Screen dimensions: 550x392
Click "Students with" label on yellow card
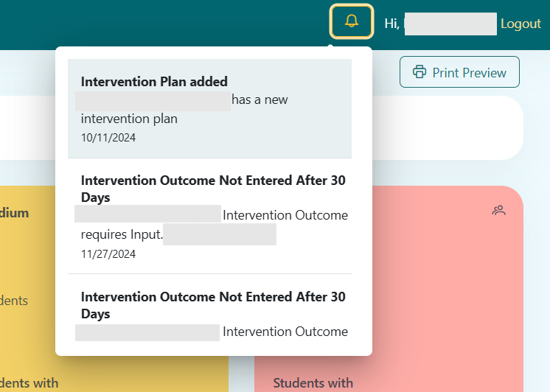click(29, 383)
